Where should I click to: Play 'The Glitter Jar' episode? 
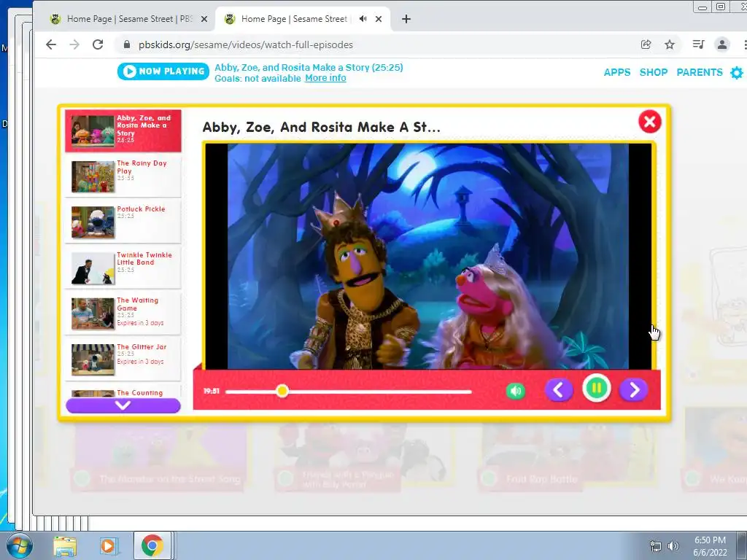click(x=123, y=360)
